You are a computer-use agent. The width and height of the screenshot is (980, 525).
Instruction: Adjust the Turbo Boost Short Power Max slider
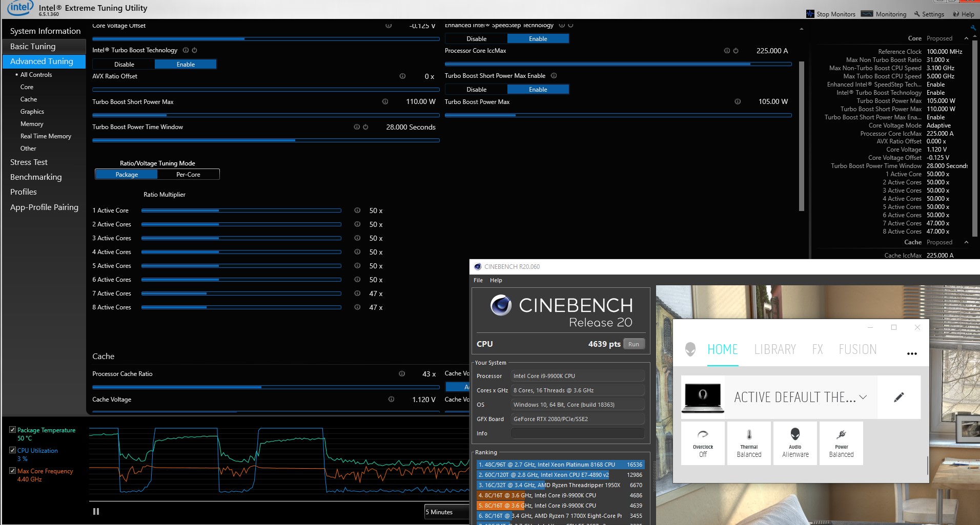pos(167,115)
